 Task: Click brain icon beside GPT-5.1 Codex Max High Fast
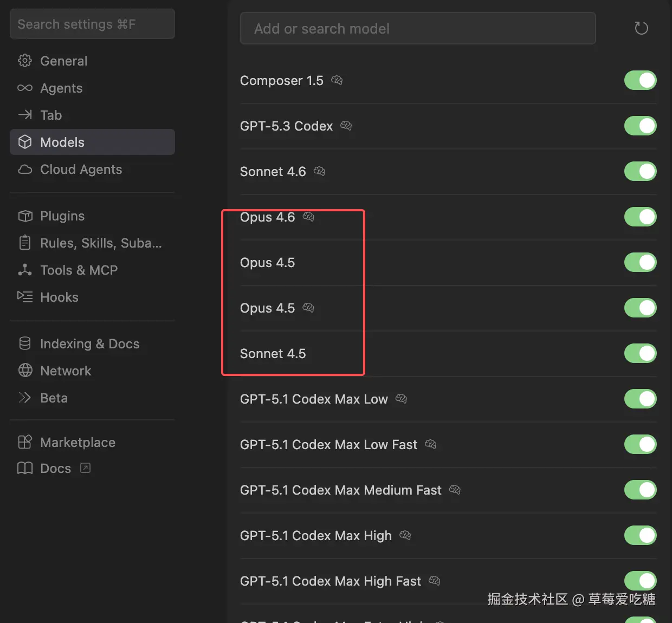pos(435,581)
